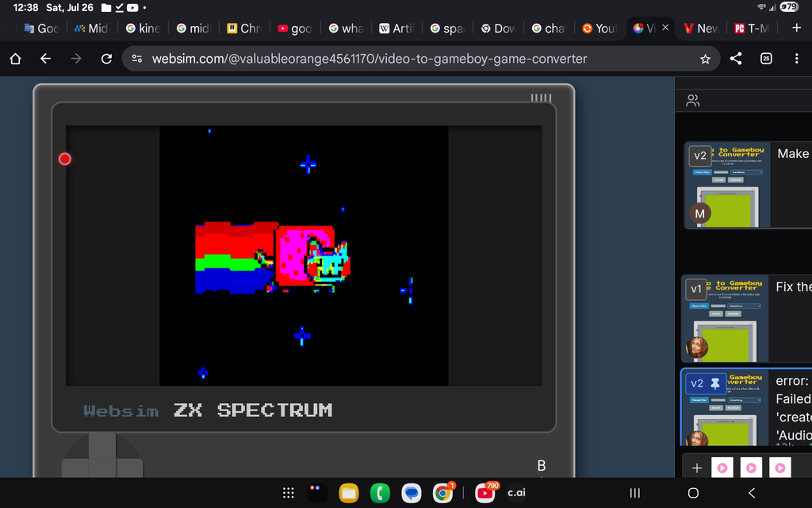
Task: Switch to the 'midi' Google tab
Action: (193, 29)
